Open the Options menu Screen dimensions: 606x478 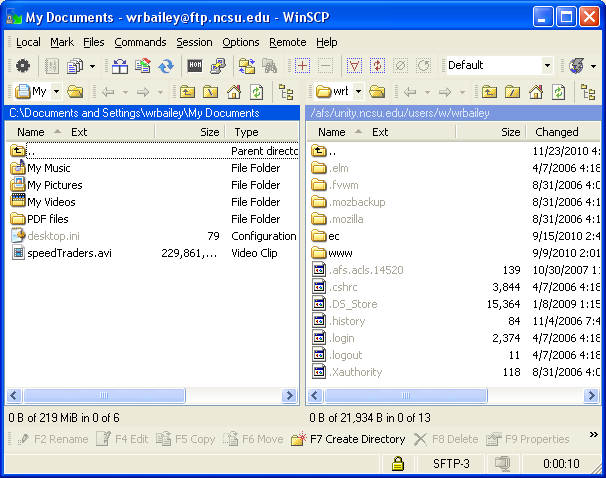241,42
